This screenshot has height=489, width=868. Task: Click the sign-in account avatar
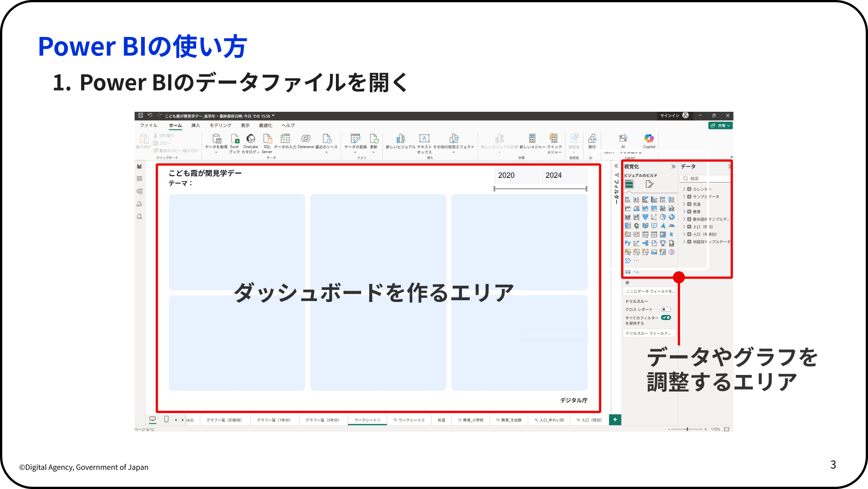pos(685,115)
